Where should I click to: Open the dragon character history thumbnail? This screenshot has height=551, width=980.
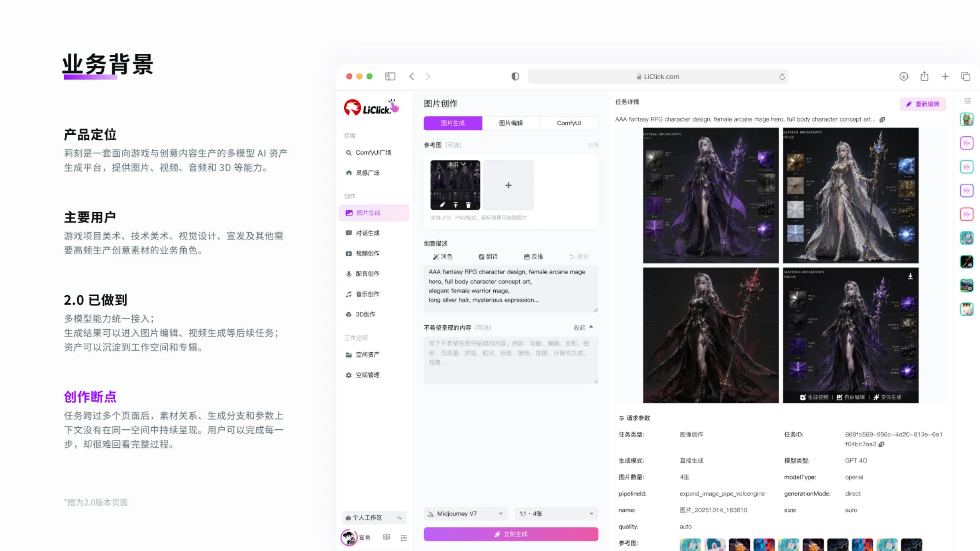[x=967, y=120]
